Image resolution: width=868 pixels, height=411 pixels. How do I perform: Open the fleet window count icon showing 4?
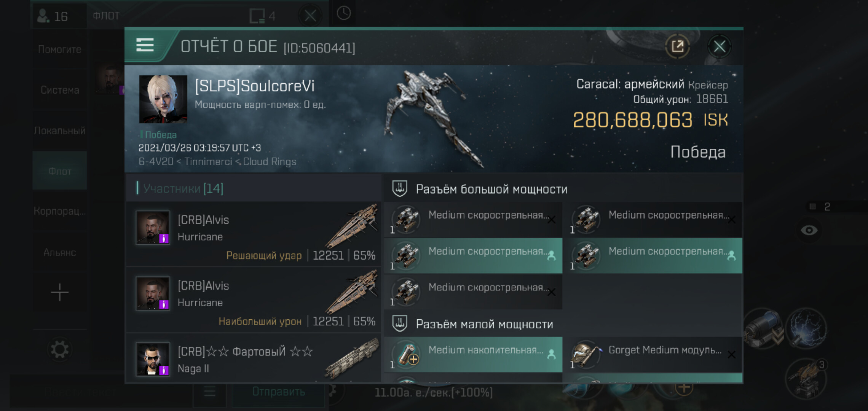click(x=262, y=16)
